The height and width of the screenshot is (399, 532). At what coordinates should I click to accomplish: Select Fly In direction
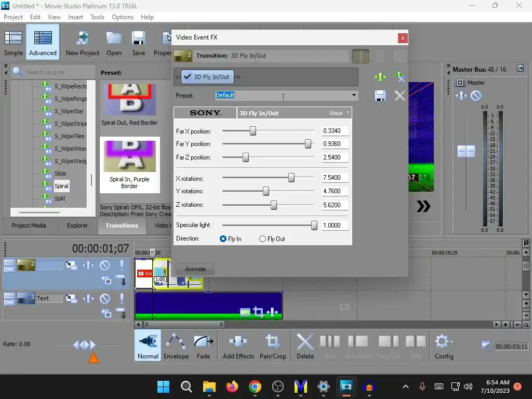pos(223,239)
